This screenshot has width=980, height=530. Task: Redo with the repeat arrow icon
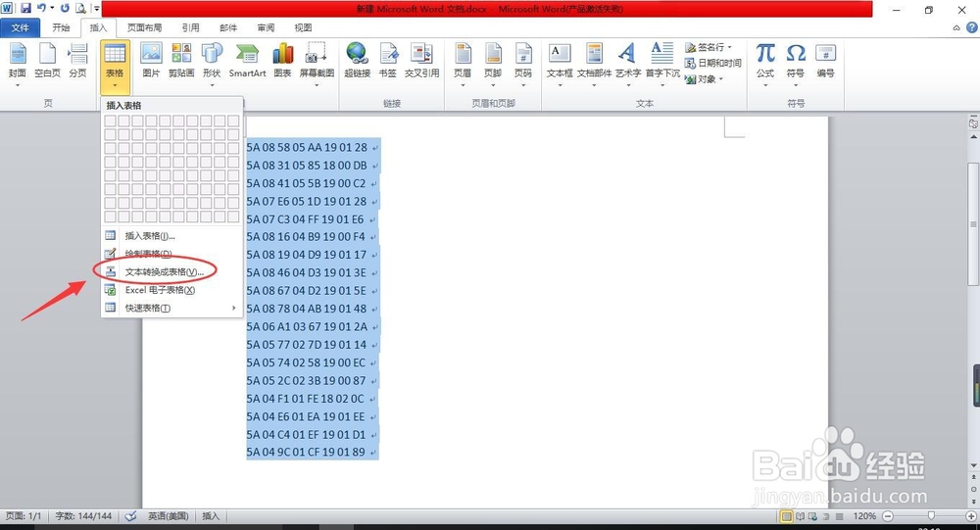point(65,9)
